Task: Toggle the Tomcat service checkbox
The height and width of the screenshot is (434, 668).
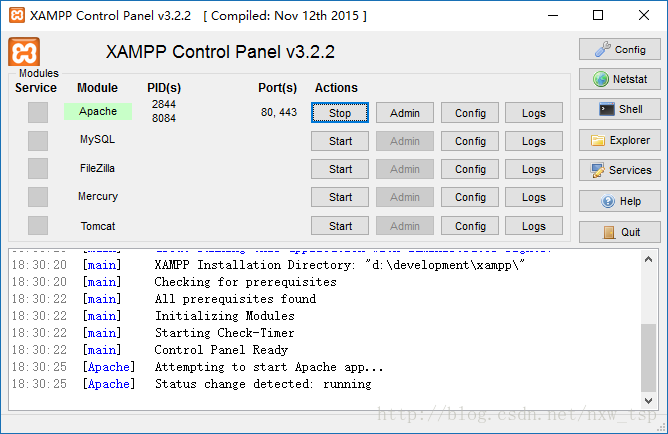Action: [38, 225]
